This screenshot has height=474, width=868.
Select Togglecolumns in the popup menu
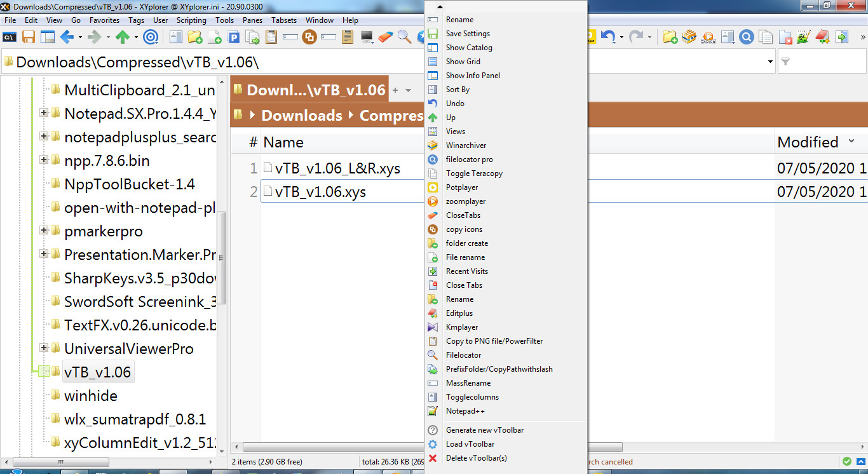[472, 397]
